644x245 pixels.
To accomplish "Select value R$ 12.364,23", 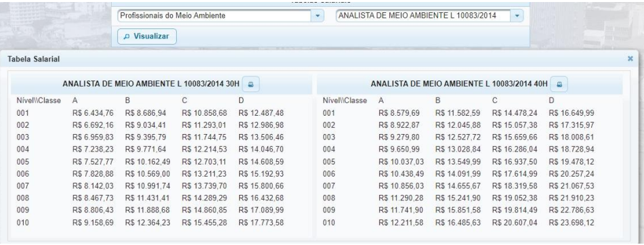I will pyautogui.click(x=148, y=223).
